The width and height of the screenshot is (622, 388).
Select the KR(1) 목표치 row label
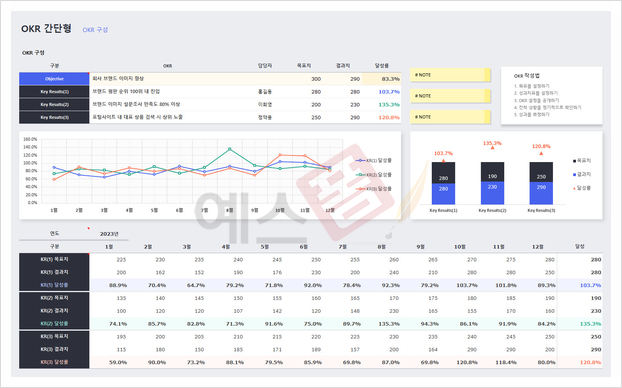click(x=54, y=259)
